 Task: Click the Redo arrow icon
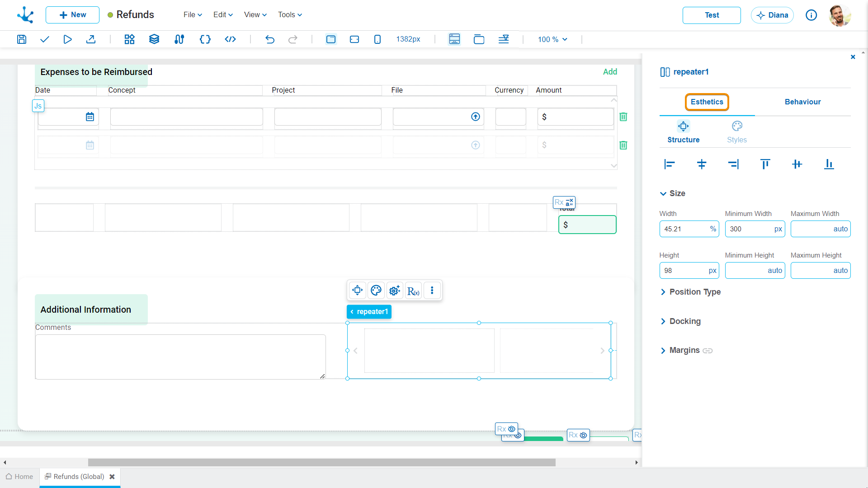click(293, 39)
